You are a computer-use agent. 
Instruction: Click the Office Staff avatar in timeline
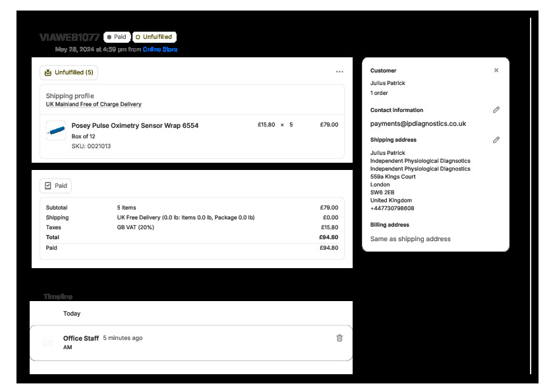pyautogui.click(x=47, y=343)
